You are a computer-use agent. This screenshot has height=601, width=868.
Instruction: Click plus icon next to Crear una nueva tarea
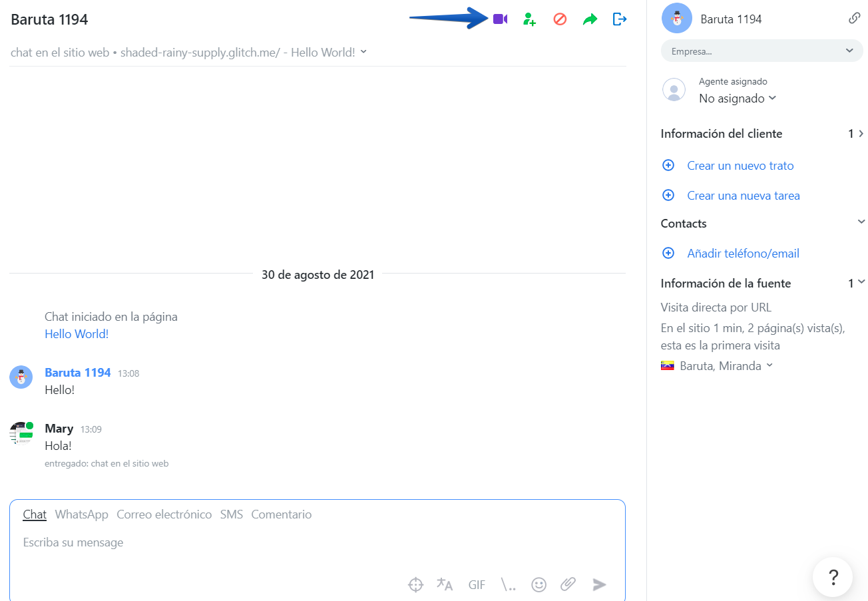click(668, 195)
